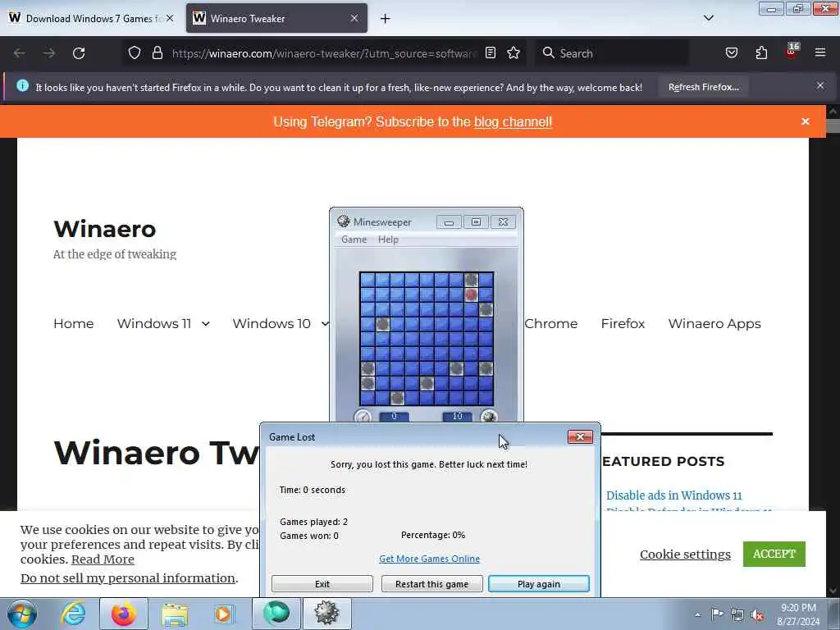
Task: Click the Winaero site title
Action: point(104,229)
